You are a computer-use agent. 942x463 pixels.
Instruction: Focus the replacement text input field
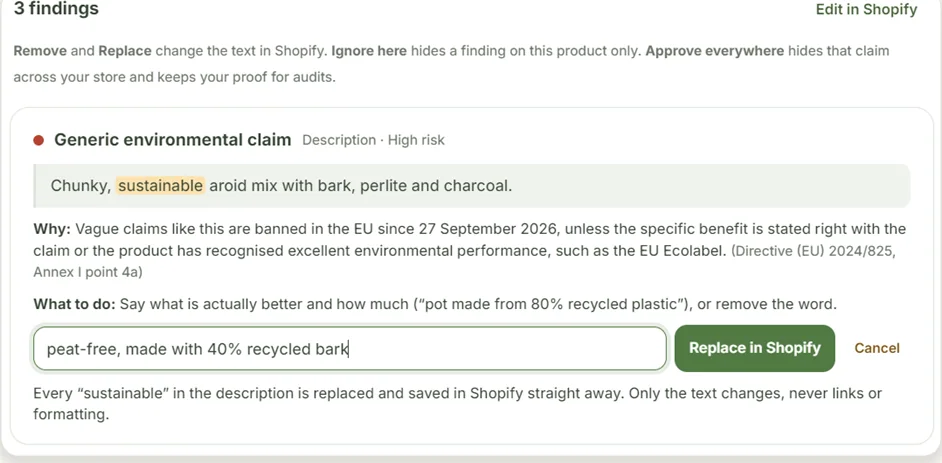(x=350, y=348)
